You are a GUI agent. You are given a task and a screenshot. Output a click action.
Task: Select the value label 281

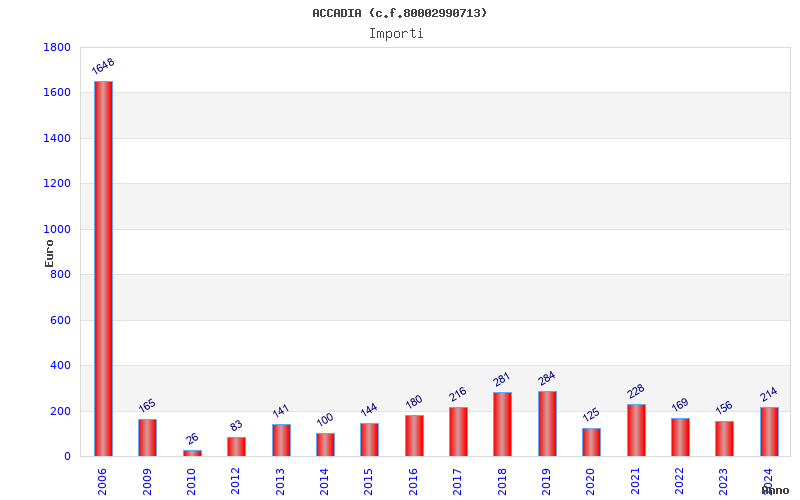coord(502,379)
